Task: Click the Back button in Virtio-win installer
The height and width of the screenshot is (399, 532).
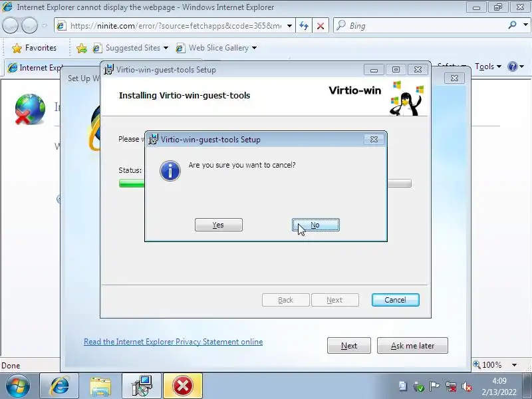Action: tap(286, 300)
